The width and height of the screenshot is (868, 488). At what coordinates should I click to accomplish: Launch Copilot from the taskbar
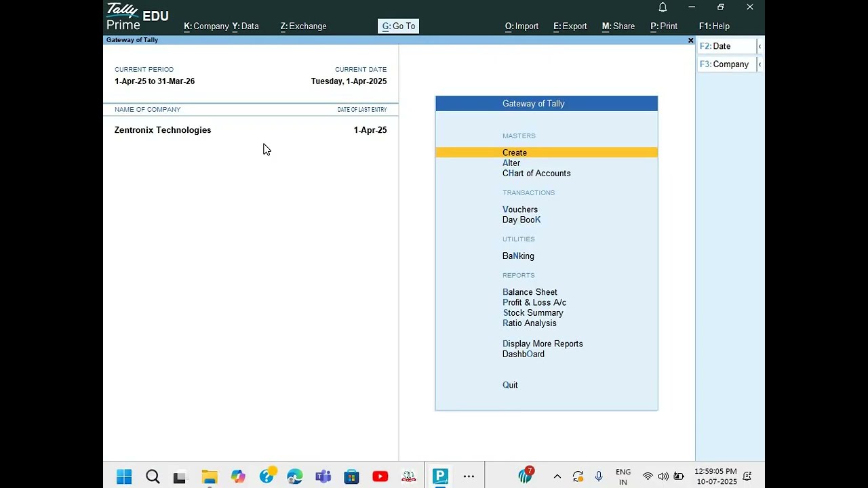click(238, 477)
